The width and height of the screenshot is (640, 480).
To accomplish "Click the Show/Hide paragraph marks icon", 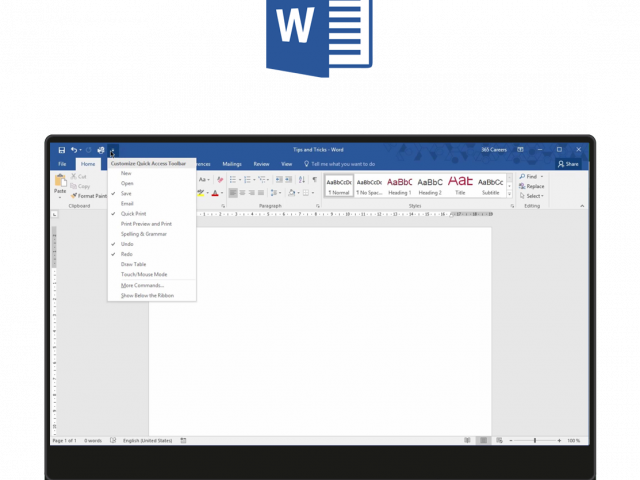I will [x=314, y=180].
